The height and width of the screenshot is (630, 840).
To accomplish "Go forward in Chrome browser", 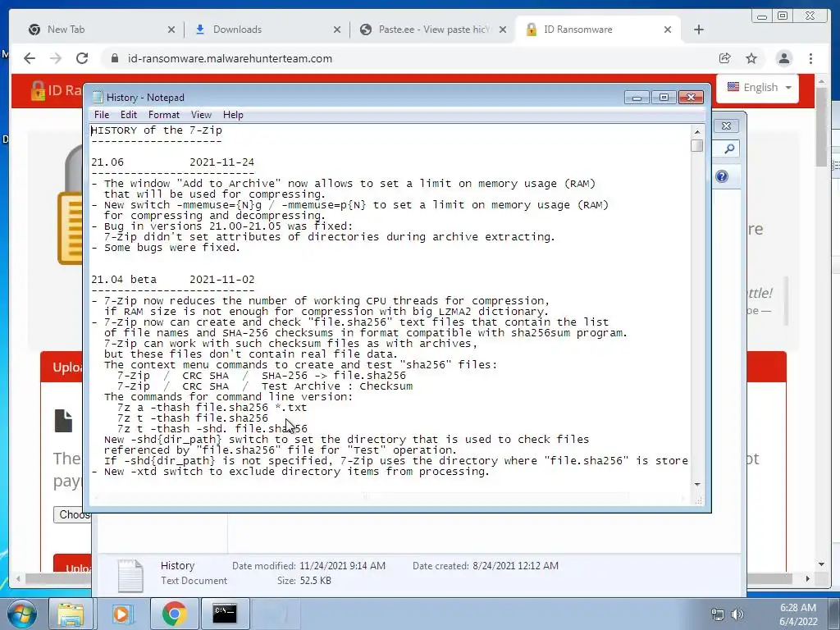I will pyautogui.click(x=56, y=58).
